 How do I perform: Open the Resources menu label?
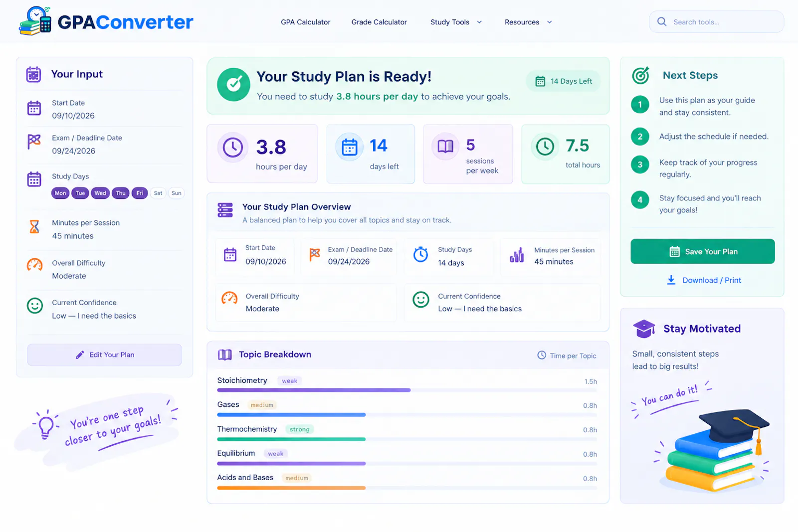[x=522, y=22]
